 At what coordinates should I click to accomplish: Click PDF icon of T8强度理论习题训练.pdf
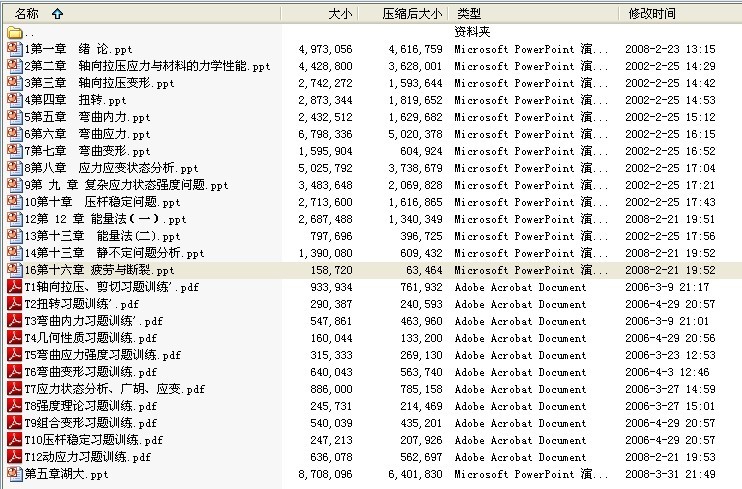pos(15,406)
